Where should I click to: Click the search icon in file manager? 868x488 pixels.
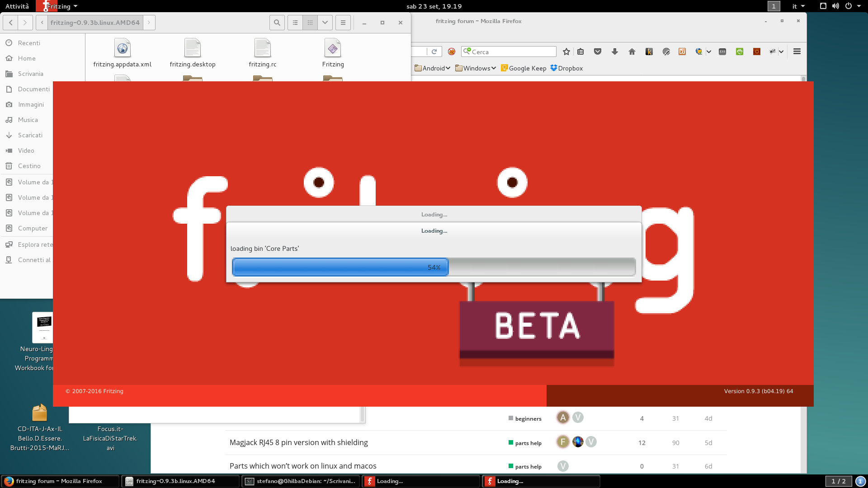click(277, 23)
